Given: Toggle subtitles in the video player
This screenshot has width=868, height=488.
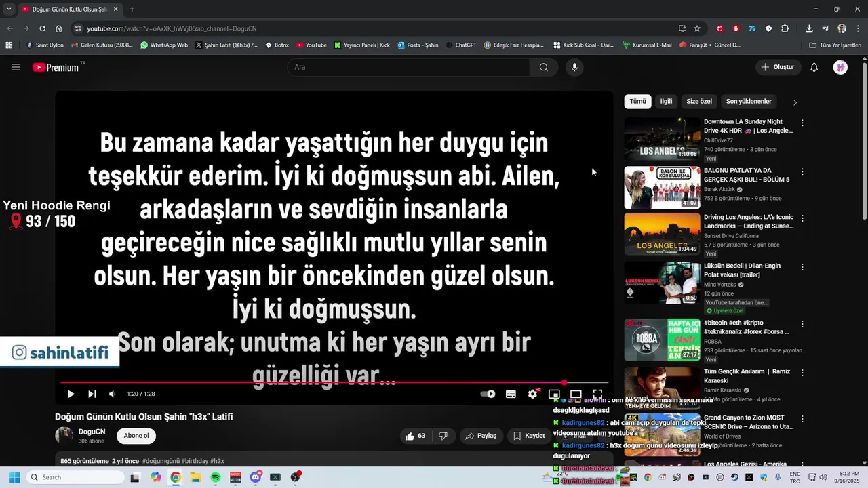Looking at the screenshot, I should 511,394.
